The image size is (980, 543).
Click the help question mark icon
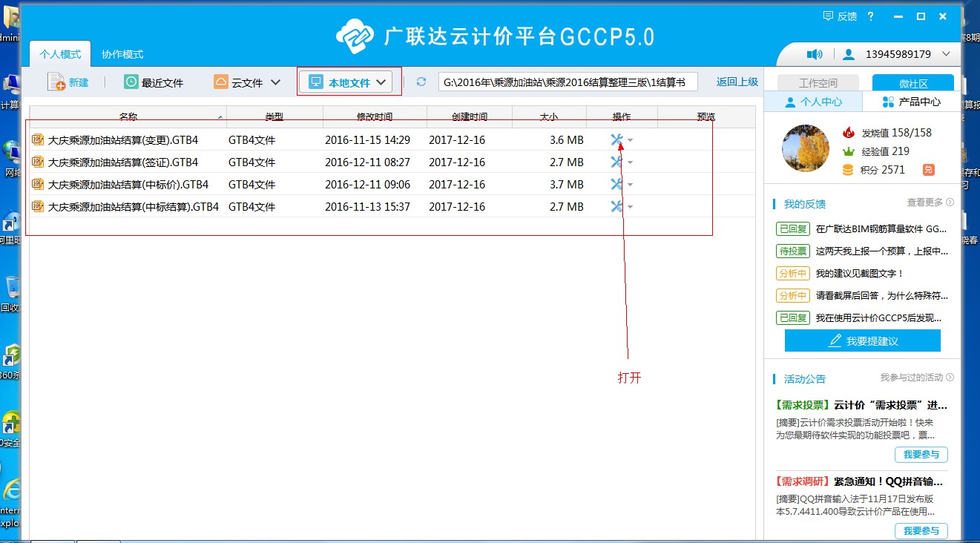[870, 16]
